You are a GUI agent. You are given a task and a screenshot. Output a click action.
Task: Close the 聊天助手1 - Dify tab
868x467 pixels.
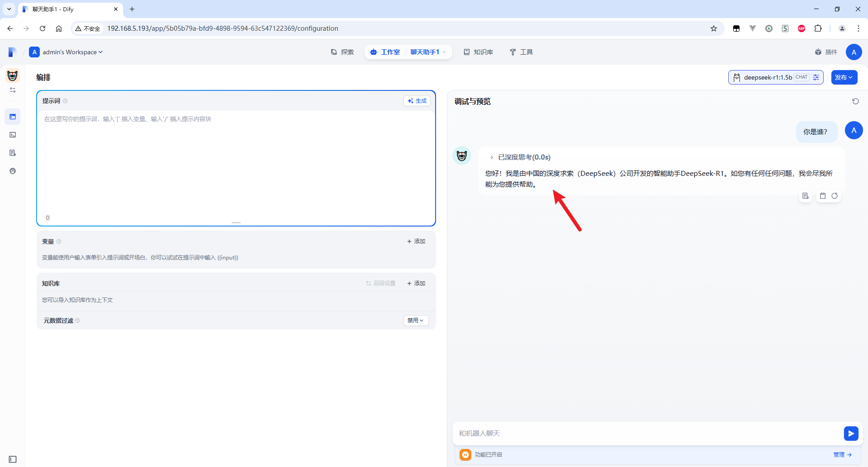(116, 9)
